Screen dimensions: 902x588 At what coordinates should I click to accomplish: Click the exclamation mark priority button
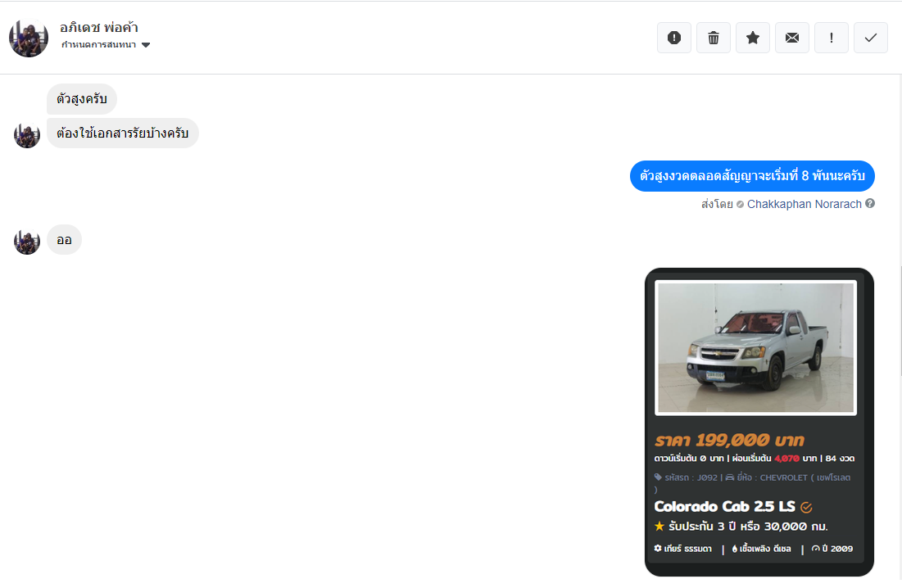click(832, 38)
